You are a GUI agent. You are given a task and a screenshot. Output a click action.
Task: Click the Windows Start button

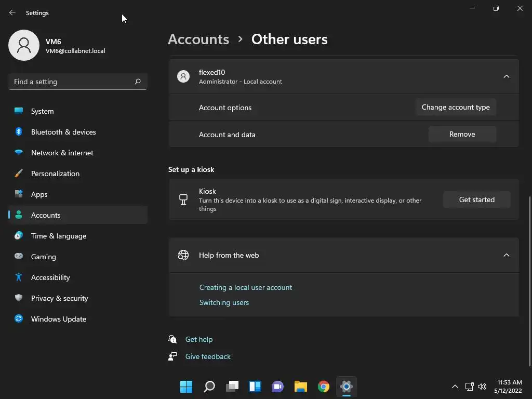pos(186,387)
